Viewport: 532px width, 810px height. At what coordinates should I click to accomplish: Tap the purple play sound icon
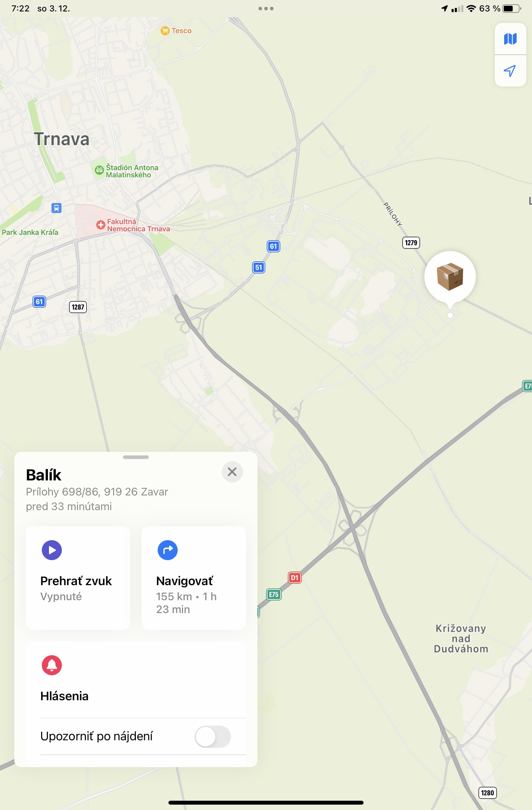tap(52, 550)
